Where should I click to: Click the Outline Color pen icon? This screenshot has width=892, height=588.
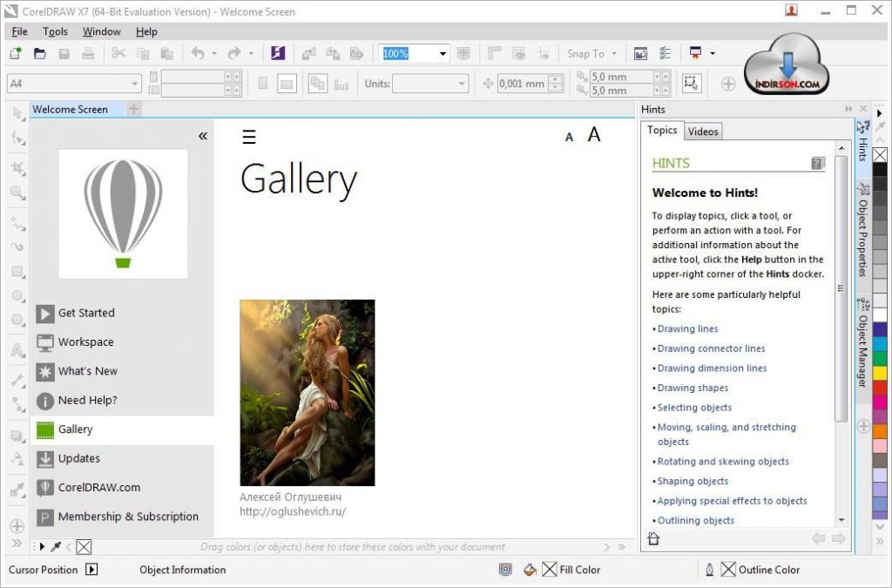(709, 569)
